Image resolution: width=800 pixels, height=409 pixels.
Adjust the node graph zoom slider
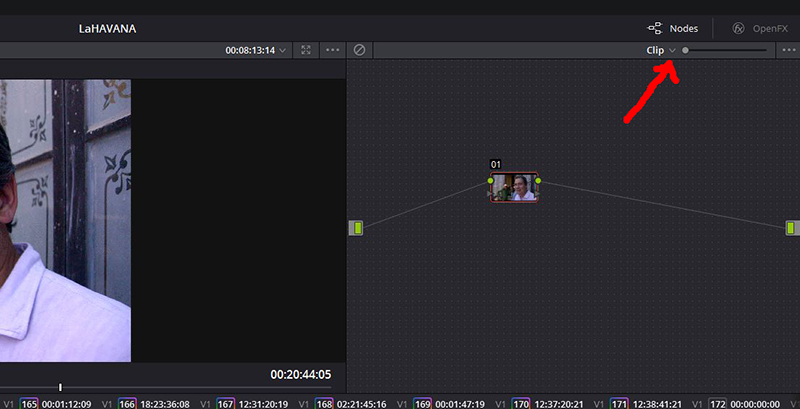[726, 50]
